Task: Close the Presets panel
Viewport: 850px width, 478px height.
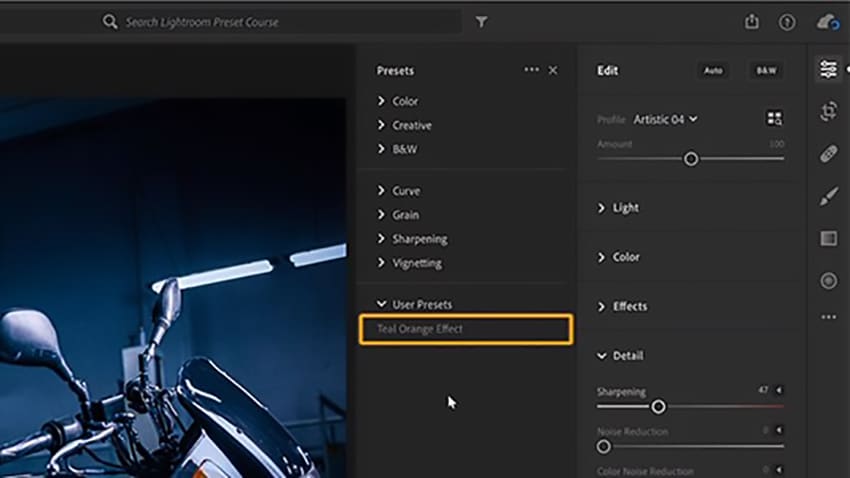Action: [553, 70]
